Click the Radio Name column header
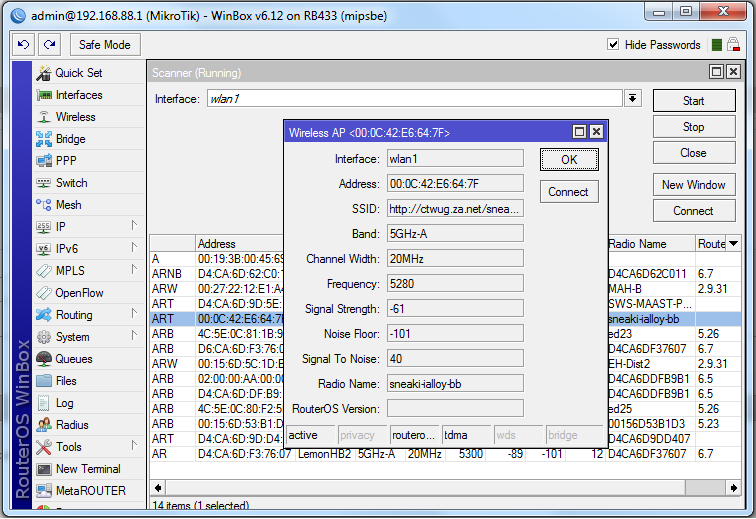756x519 pixels. pos(650,244)
